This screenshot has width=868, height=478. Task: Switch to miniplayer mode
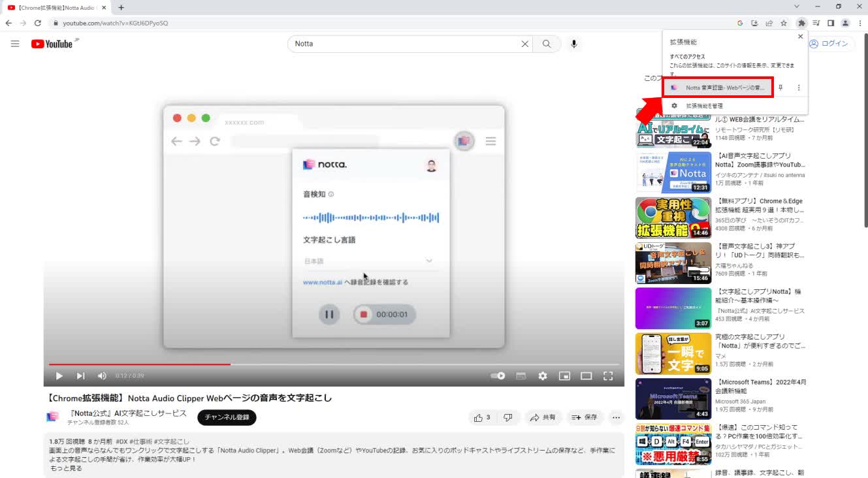564,375
